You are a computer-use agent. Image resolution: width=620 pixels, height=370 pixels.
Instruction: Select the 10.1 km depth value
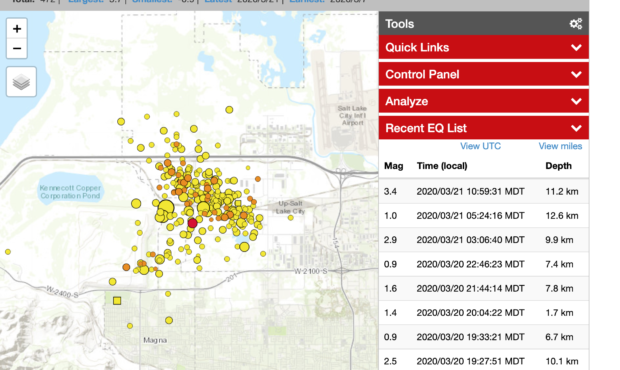click(x=562, y=361)
